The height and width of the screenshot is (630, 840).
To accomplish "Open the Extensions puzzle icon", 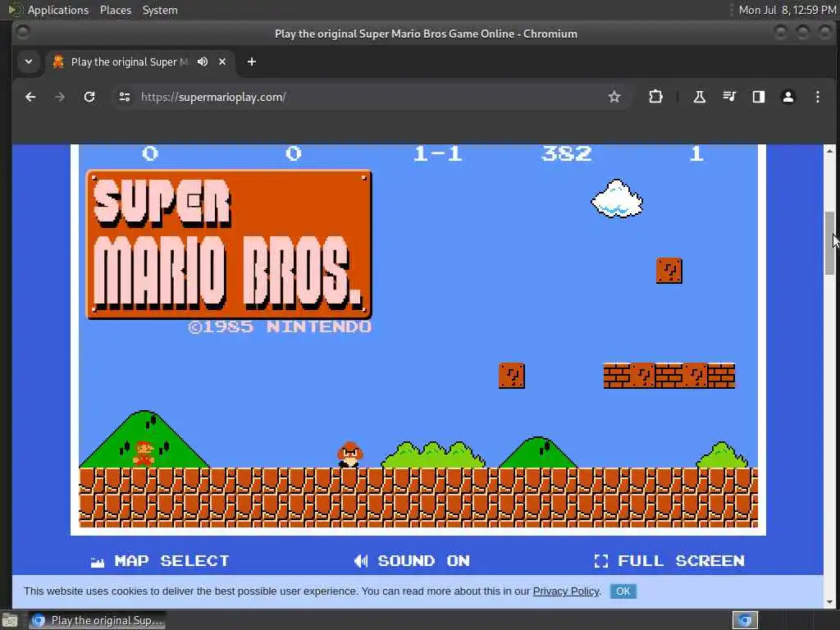I will [x=655, y=97].
